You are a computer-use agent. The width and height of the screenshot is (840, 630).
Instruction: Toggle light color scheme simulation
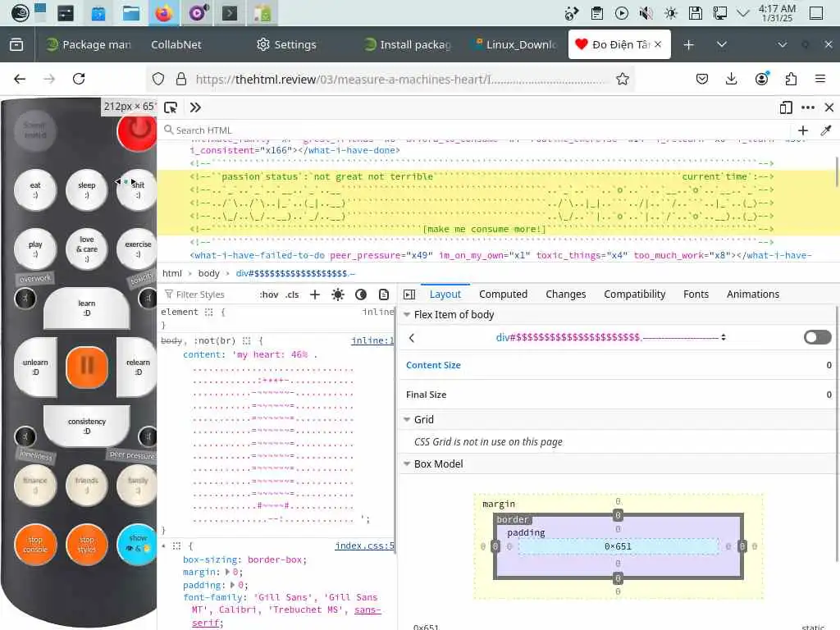(338, 294)
